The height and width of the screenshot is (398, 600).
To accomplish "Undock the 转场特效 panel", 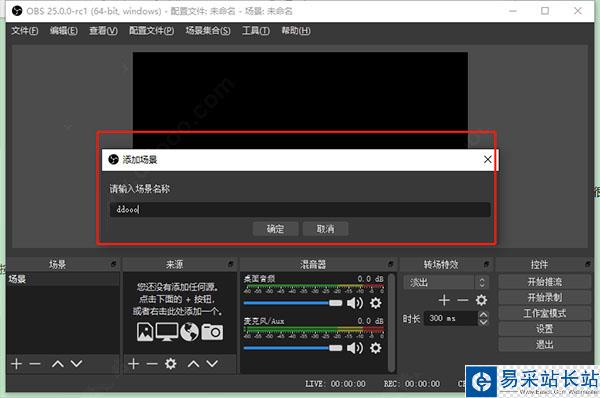I will (486, 264).
